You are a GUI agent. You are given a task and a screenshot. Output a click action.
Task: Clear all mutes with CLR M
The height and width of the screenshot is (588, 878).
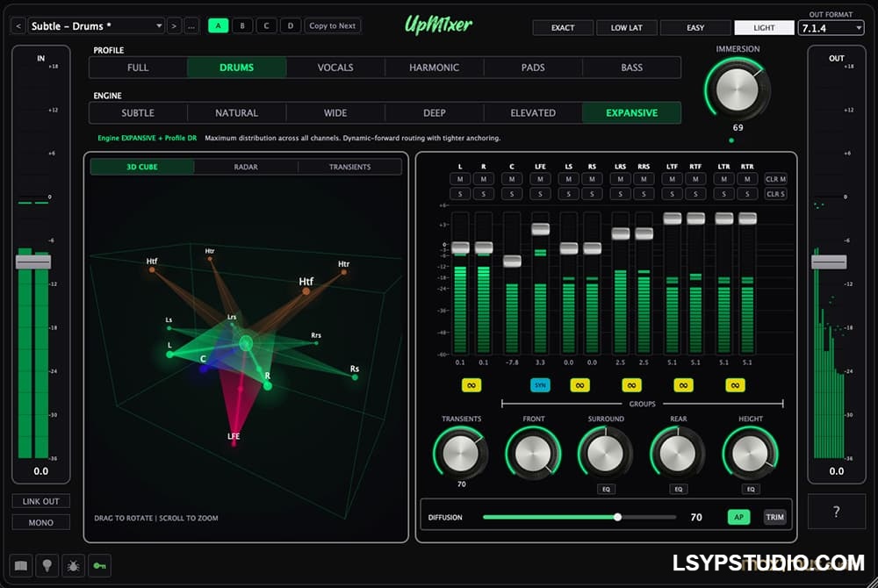(775, 179)
